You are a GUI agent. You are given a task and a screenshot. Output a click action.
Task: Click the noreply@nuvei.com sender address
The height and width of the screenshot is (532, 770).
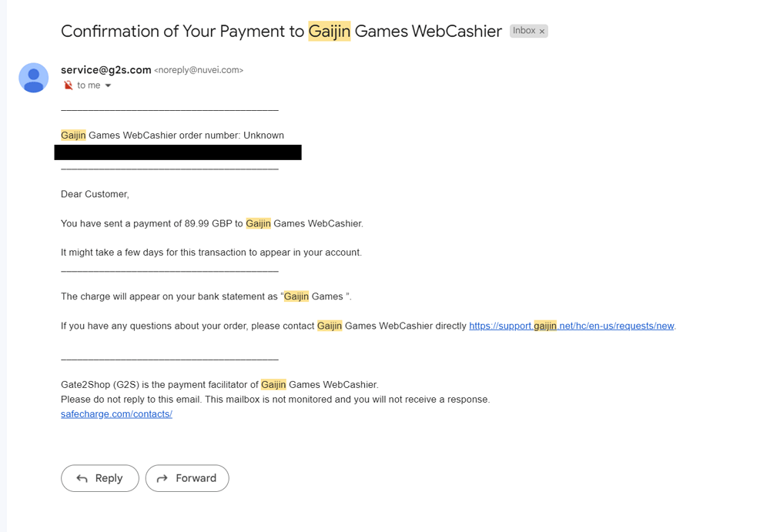coord(199,70)
